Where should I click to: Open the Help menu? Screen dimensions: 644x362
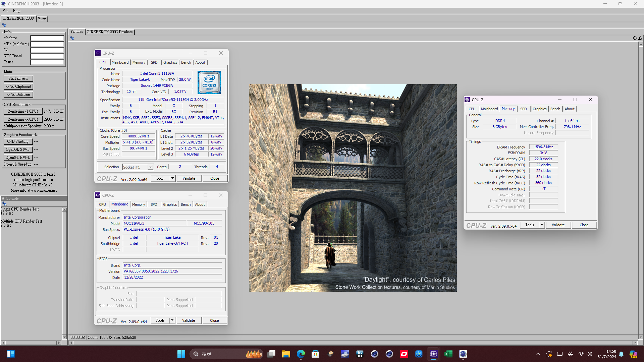coord(16,11)
